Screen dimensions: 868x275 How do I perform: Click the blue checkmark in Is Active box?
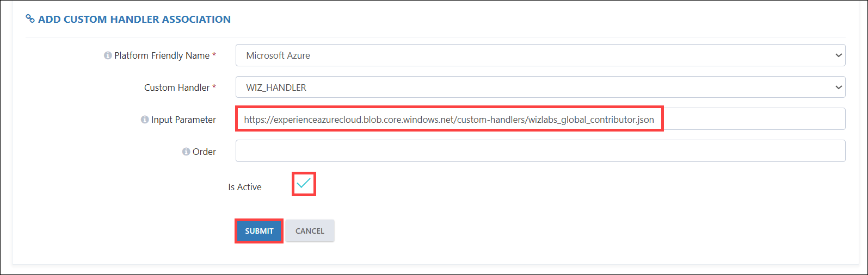click(304, 183)
